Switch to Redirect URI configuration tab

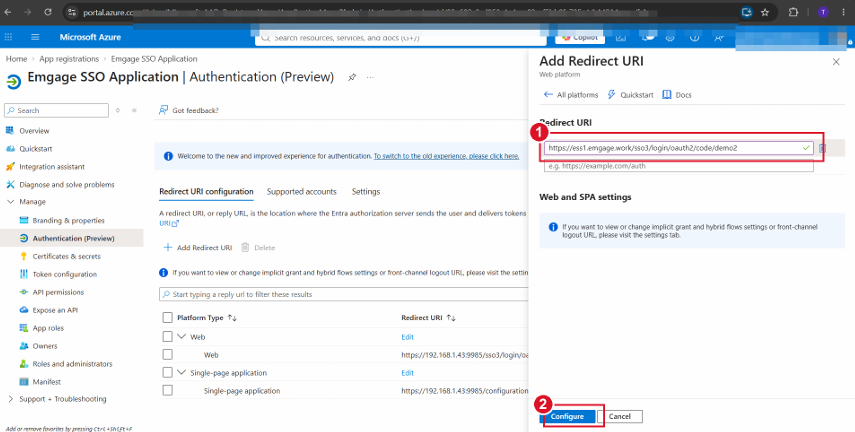(x=206, y=192)
